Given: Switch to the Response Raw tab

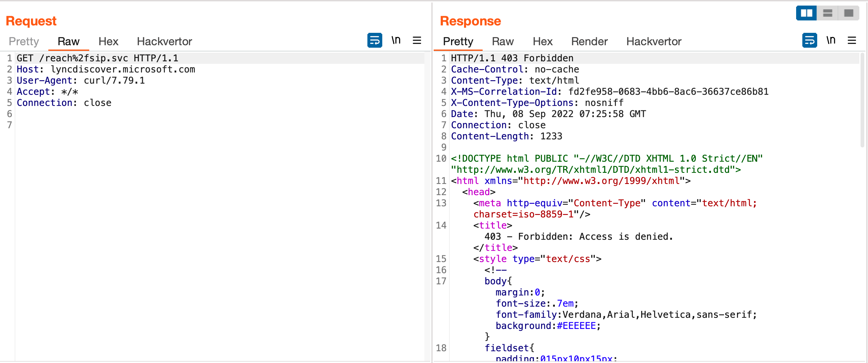Looking at the screenshot, I should click(502, 42).
